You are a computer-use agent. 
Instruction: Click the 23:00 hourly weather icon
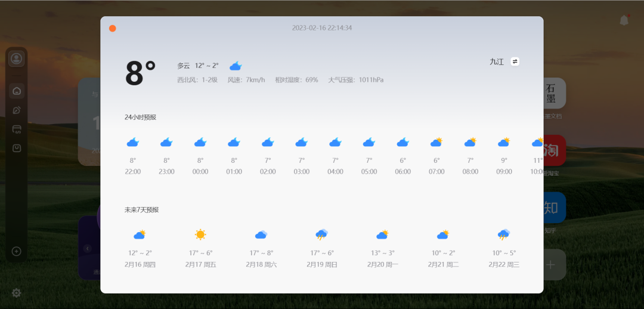(x=166, y=142)
